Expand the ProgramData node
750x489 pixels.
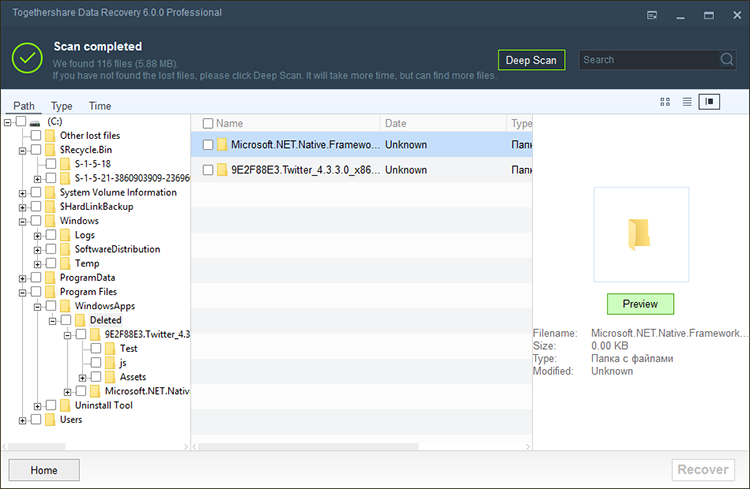pyautogui.click(x=22, y=278)
